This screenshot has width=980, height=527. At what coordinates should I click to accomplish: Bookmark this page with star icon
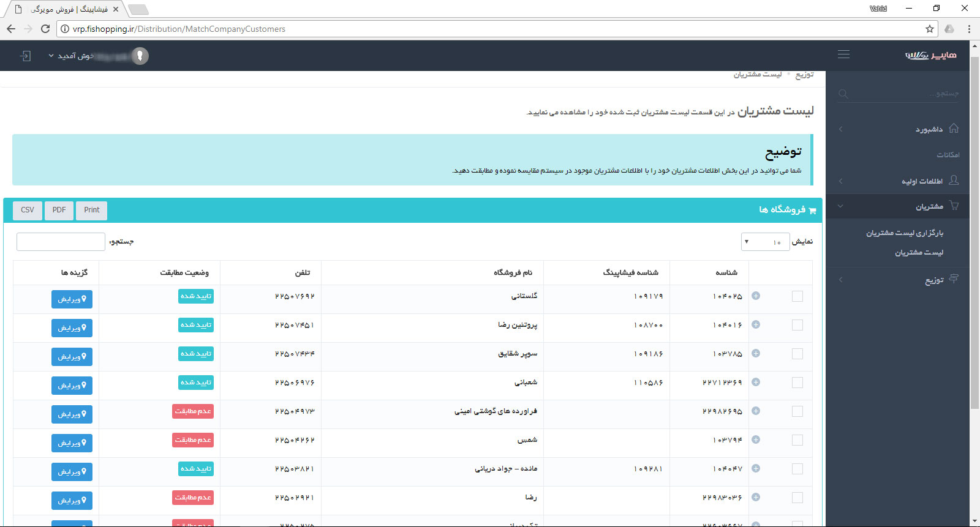pos(930,29)
